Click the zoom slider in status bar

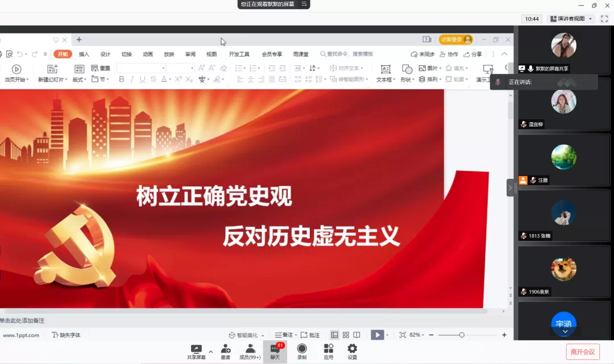(x=462, y=335)
